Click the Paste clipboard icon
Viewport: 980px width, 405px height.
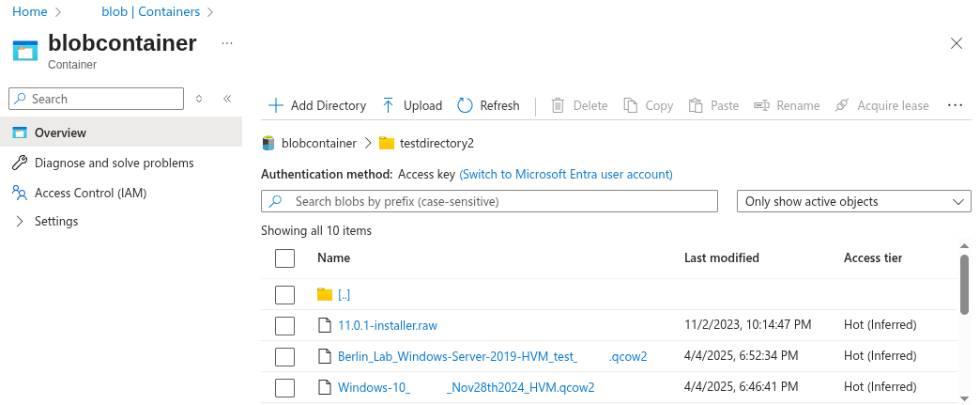696,105
